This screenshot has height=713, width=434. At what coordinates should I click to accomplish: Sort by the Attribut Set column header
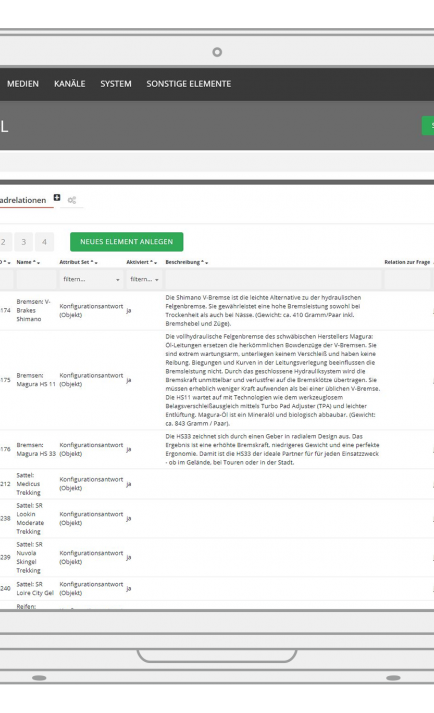[x=78, y=262]
